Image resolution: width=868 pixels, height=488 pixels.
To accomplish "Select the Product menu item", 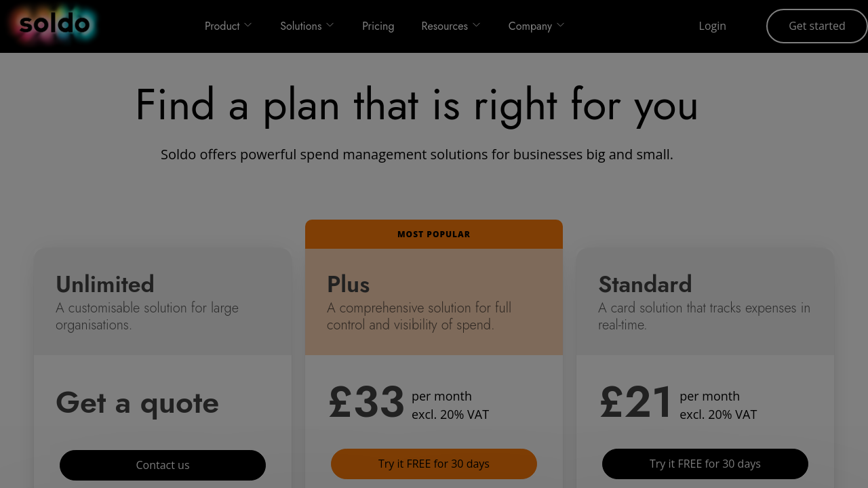I will click(x=222, y=26).
